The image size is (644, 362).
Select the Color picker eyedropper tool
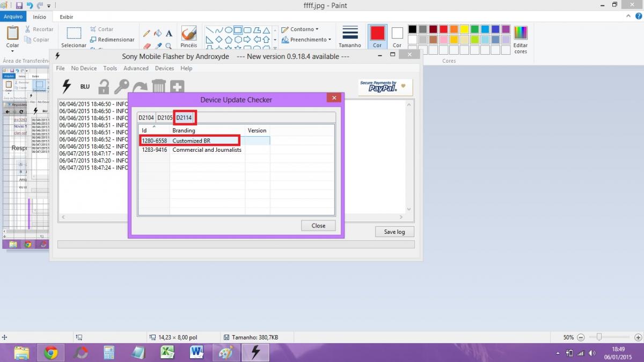(158, 46)
